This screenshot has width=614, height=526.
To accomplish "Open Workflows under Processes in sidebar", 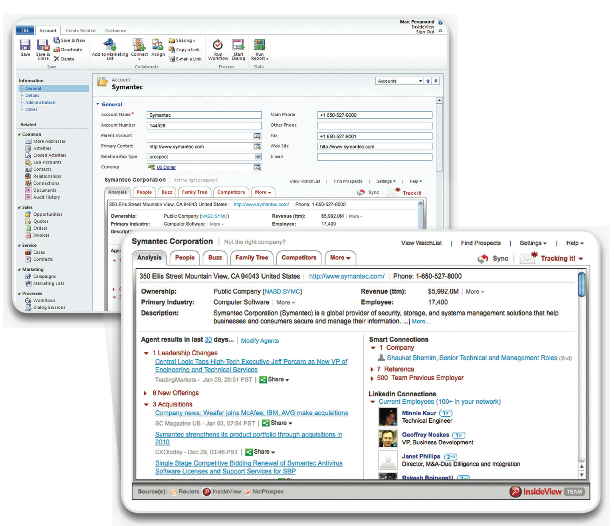I will coord(40,300).
